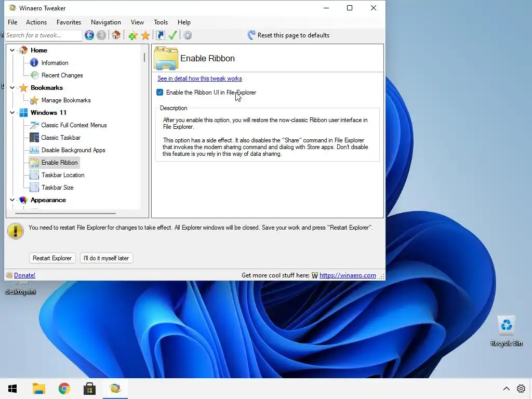This screenshot has height=399, width=532.
Task: Go back with the blue arrow toolbar icon
Action: [89, 35]
